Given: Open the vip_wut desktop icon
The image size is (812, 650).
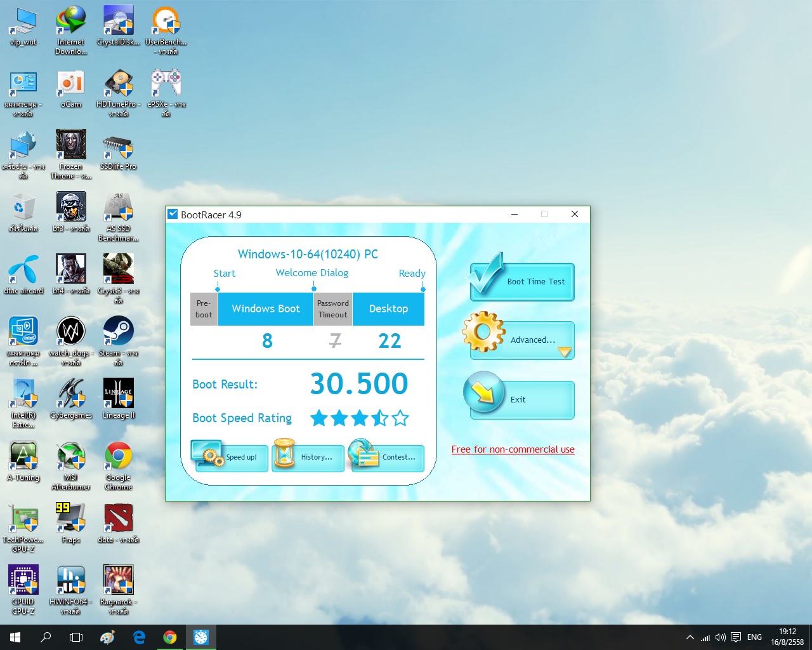Looking at the screenshot, I should 23,27.
